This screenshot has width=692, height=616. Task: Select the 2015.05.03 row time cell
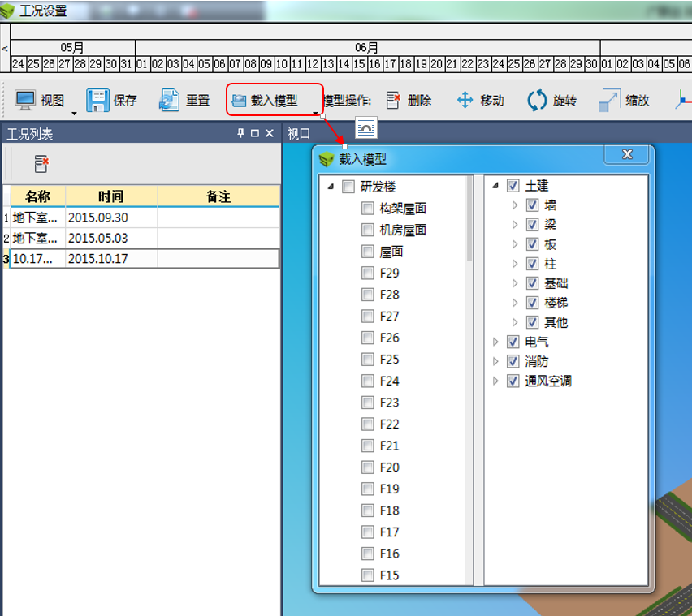[x=111, y=238]
